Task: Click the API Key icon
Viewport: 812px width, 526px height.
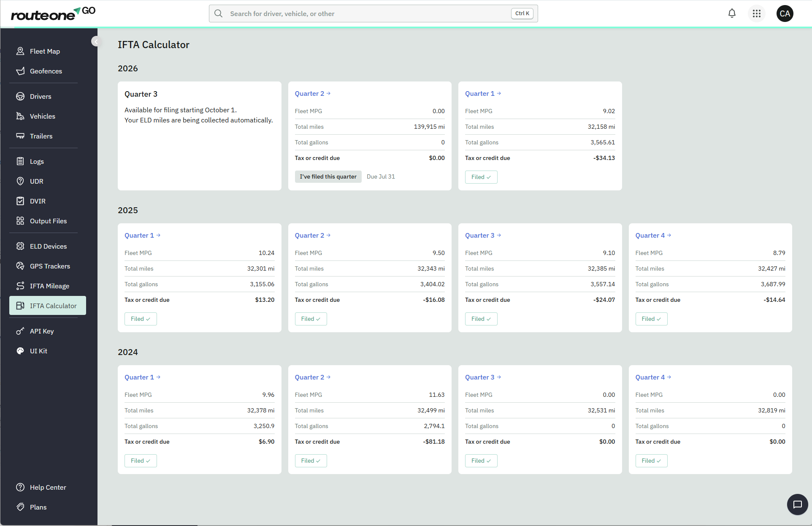Action: (x=20, y=331)
